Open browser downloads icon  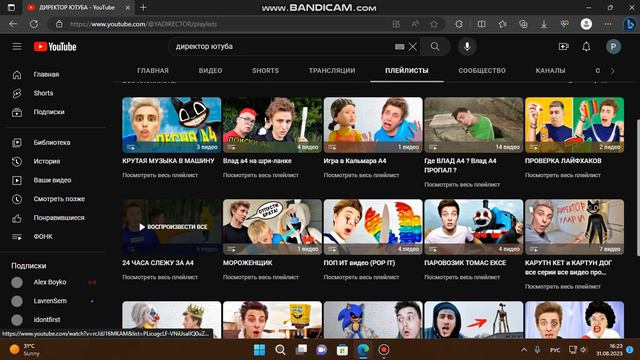[544, 24]
